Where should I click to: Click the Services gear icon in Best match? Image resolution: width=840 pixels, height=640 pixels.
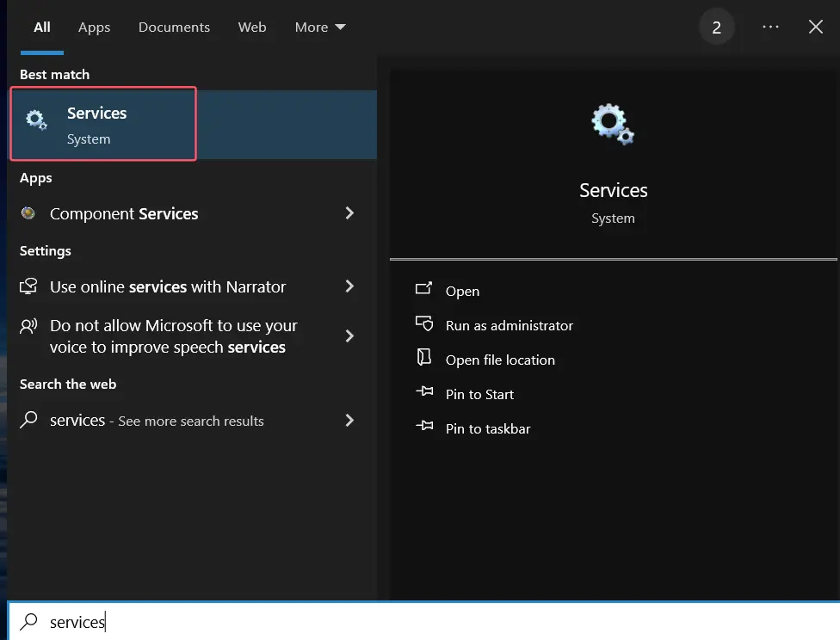coord(36,120)
